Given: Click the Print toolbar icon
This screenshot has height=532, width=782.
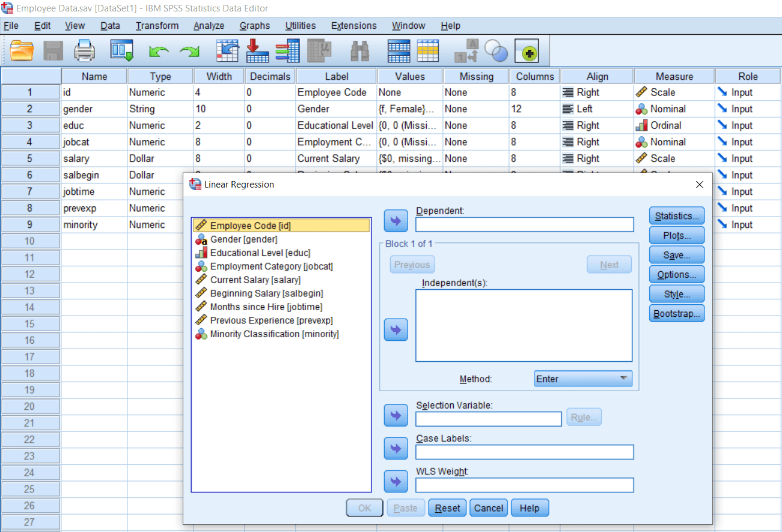Looking at the screenshot, I should coord(85,51).
